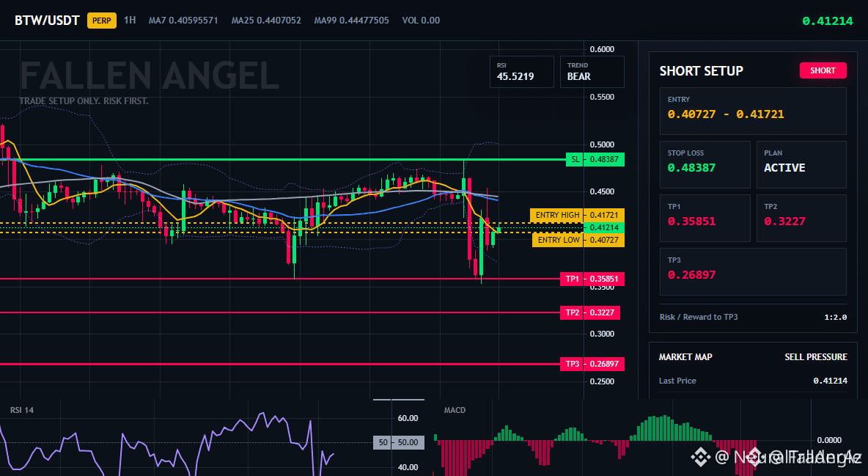868x476 pixels.
Task: Click the PLAN ACTIVE card
Action: tap(801, 164)
